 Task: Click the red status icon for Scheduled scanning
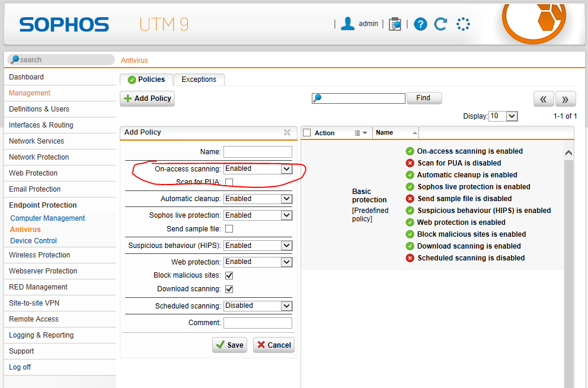tap(410, 258)
